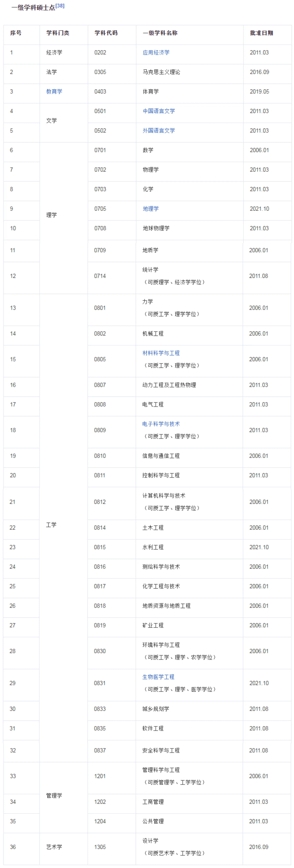Viewport: 294px width, 868px height.
Task: Open the 生物医学工程 link
Action: point(158,677)
